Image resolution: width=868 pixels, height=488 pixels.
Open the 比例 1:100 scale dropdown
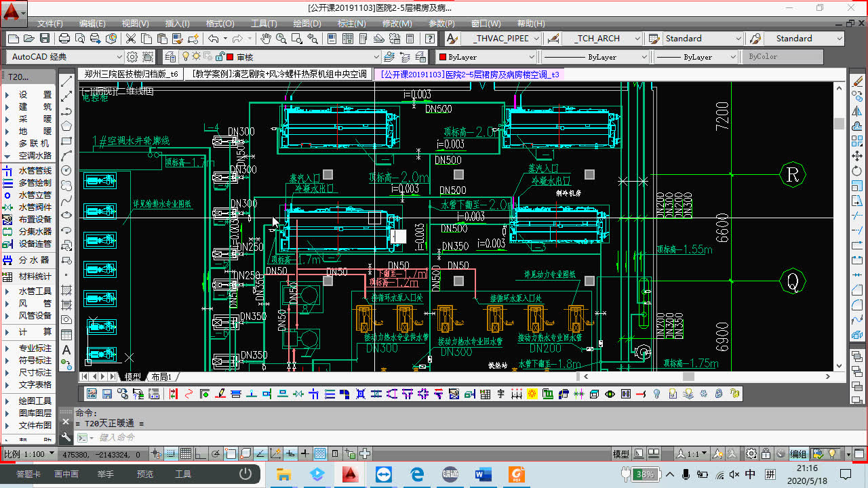[30, 454]
